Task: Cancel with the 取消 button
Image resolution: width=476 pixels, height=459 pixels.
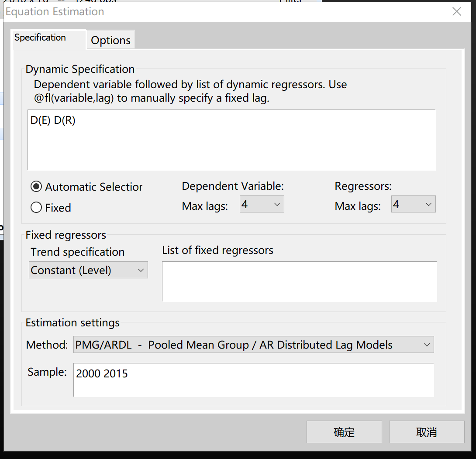Action: [x=427, y=432]
